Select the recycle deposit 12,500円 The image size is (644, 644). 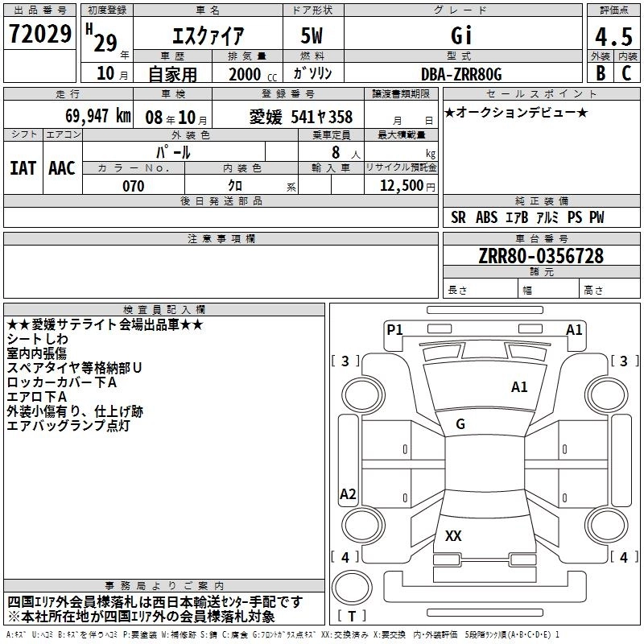coord(407,186)
